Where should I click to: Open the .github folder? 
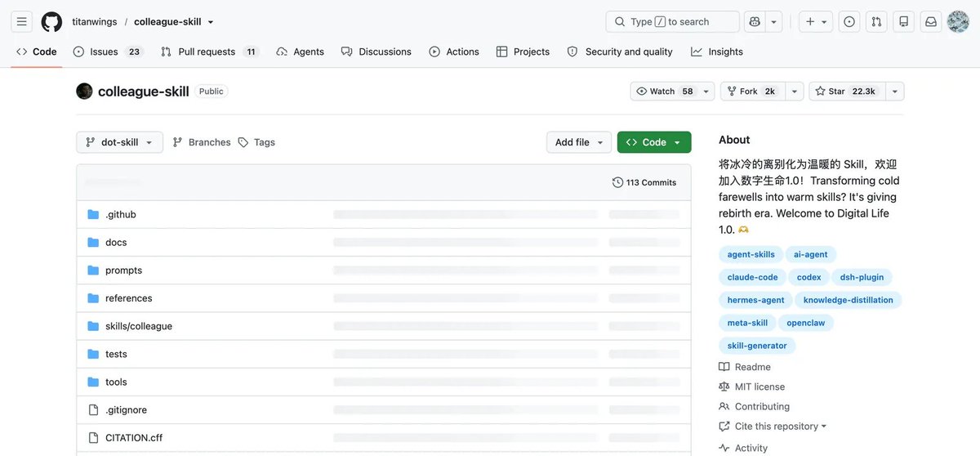coord(121,215)
